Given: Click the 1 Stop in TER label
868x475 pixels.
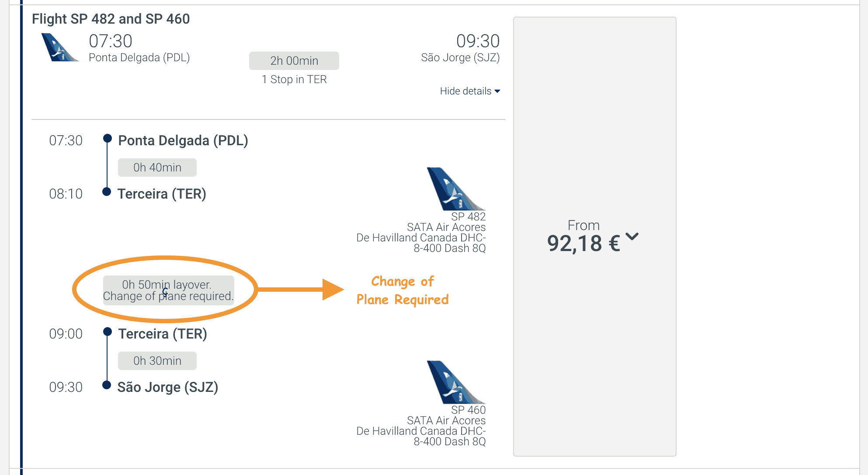Looking at the screenshot, I should (x=294, y=79).
